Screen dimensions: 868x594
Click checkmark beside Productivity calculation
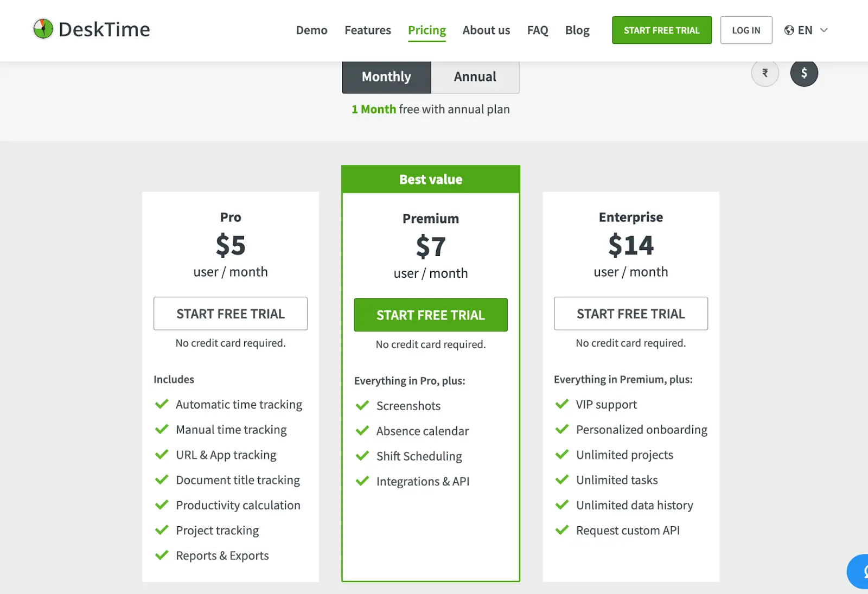click(x=162, y=505)
